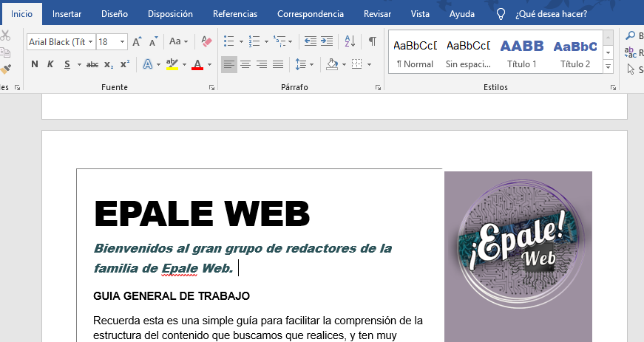Image resolution: width=644 pixels, height=342 pixels.
Task: Place cursor in EPALE WEB heading
Action: (202, 214)
